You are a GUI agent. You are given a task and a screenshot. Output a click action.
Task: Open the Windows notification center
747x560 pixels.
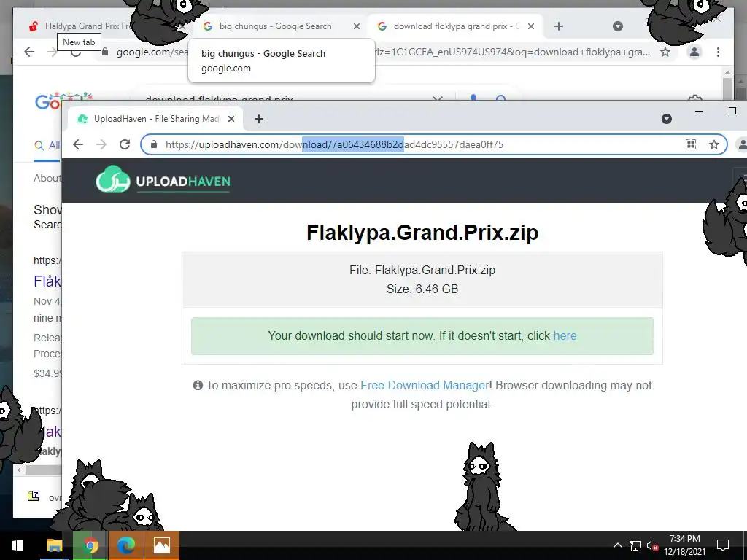(x=723, y=545)
